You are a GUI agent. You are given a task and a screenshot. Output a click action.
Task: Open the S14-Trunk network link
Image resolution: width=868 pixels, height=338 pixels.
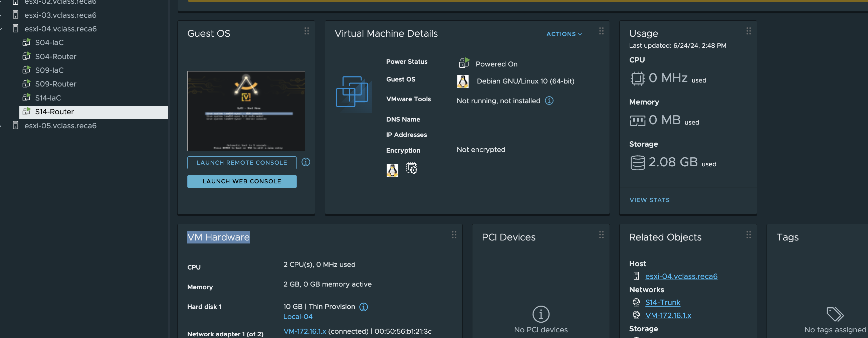pyautogui.click(x=663, y=302)
